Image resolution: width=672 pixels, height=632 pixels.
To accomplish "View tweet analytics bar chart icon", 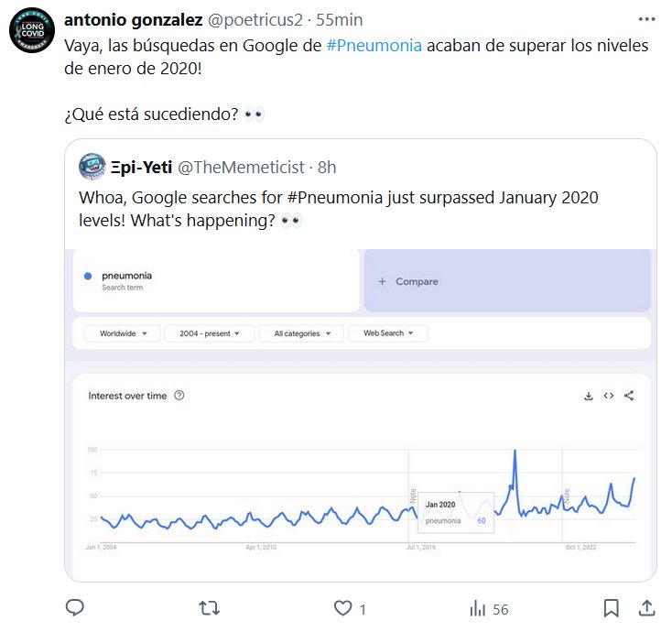I will pos(477,608).
